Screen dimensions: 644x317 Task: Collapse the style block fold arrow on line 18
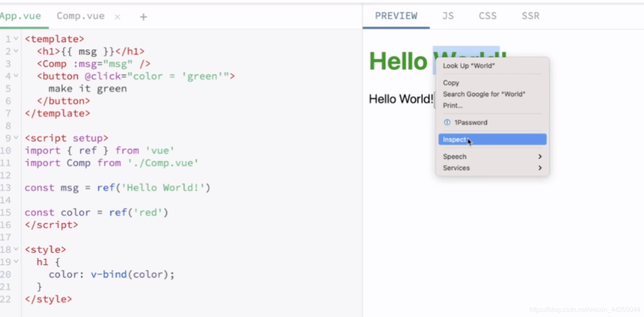click(x=16, y=249)
